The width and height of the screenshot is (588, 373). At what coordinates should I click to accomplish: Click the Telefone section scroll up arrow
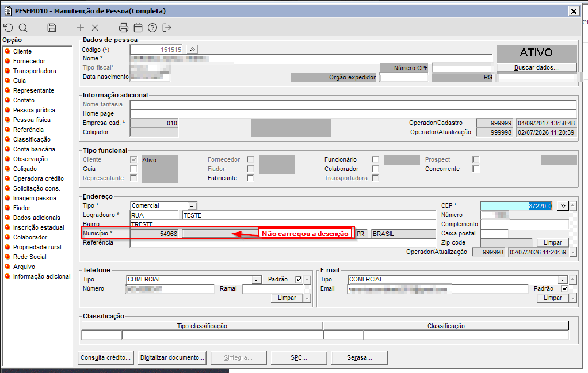(307, 280)
